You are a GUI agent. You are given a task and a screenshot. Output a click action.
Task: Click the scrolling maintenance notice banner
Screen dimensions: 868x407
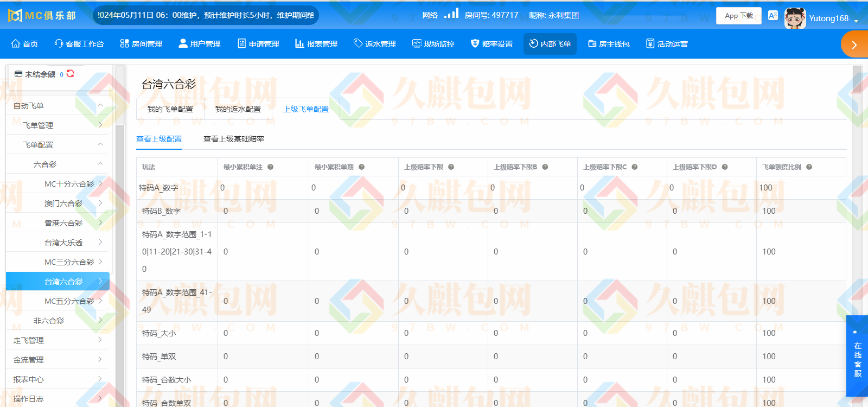pos(206,15)
